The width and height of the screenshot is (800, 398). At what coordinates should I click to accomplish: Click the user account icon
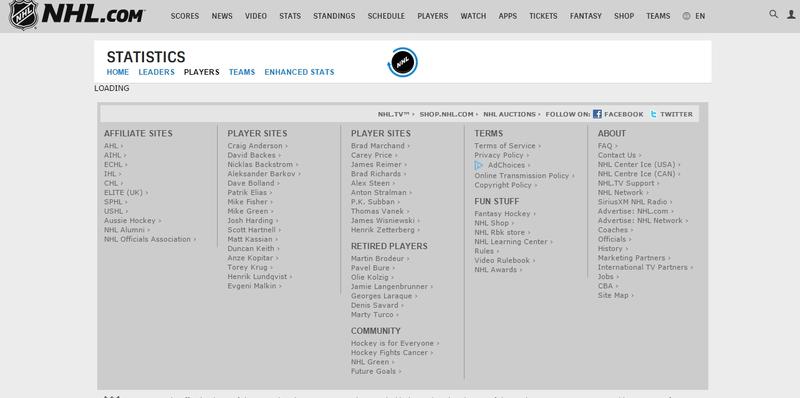(791, 14)
